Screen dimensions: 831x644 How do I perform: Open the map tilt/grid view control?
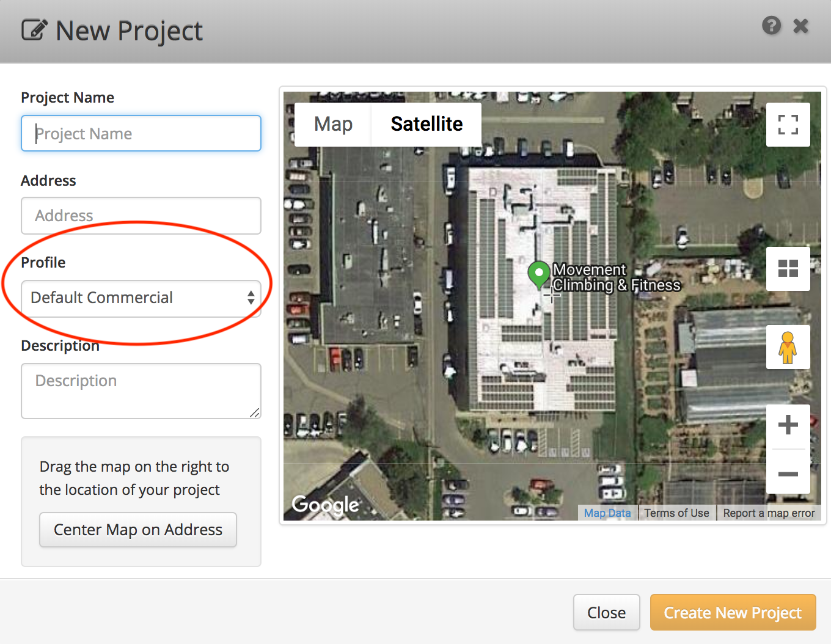click(788, 268)
